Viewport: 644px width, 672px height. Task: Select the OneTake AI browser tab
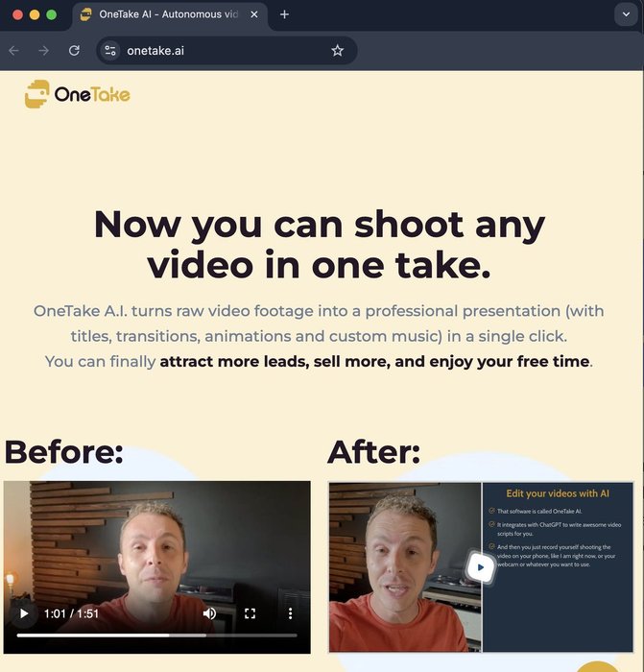coord(170,15)
